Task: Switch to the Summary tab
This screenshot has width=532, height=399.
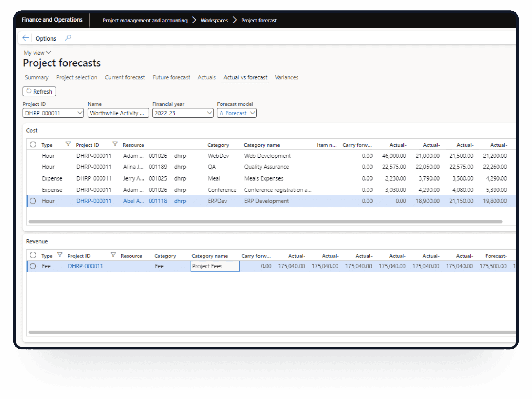Action: (37, 77)
